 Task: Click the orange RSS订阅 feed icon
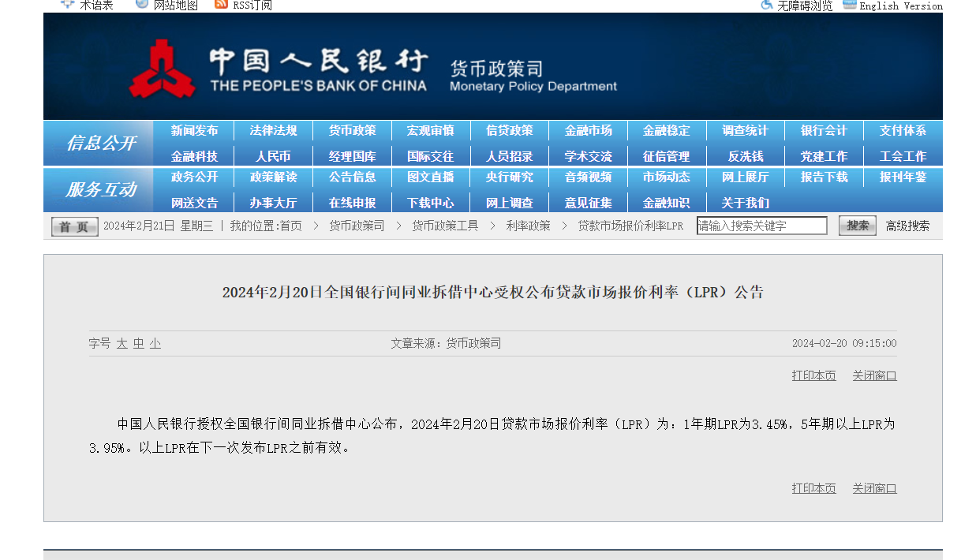coord(221,4)
